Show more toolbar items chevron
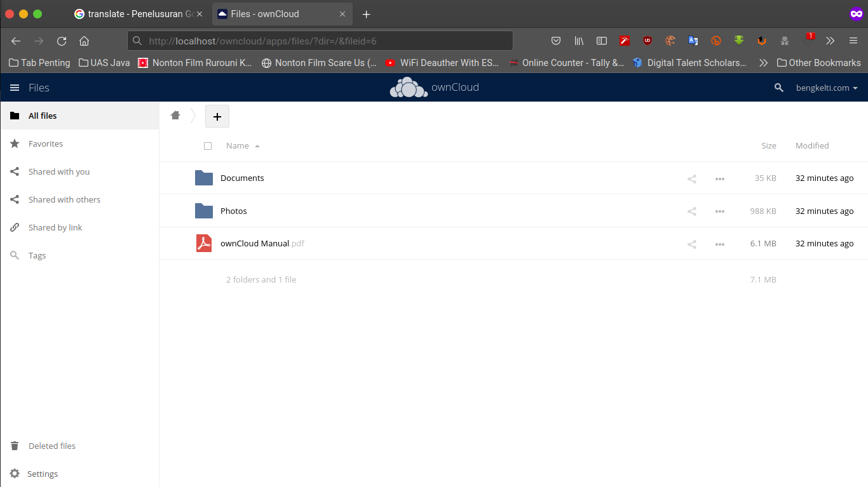Viewport: 868px width, 487px height. [831, 41]
